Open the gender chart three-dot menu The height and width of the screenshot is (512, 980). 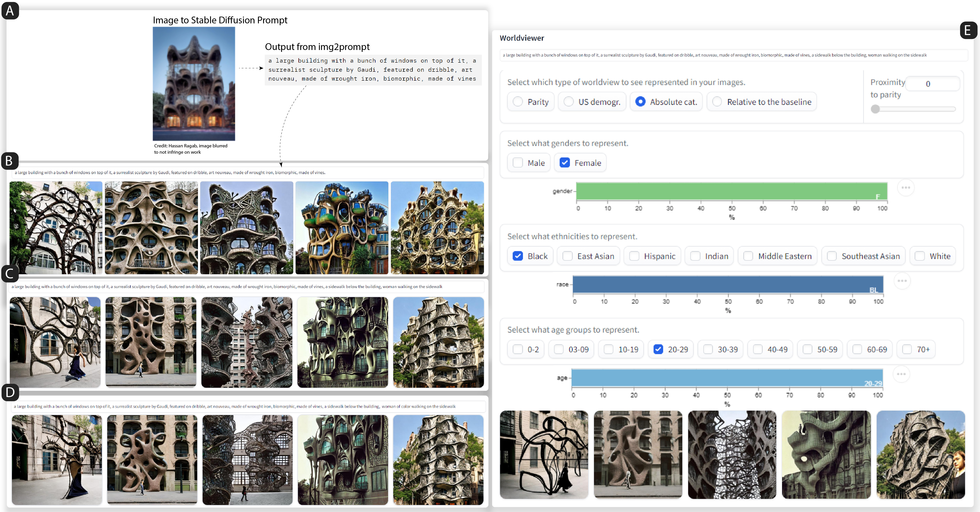click(x=905, y=188)
